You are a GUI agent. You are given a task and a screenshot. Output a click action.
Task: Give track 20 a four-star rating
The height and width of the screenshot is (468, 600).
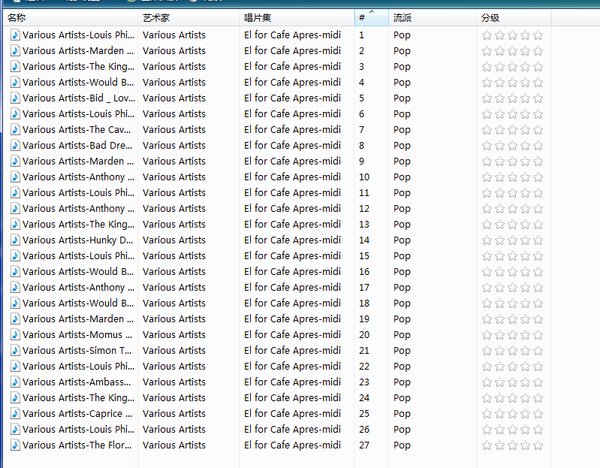click(x=525, y=335)
